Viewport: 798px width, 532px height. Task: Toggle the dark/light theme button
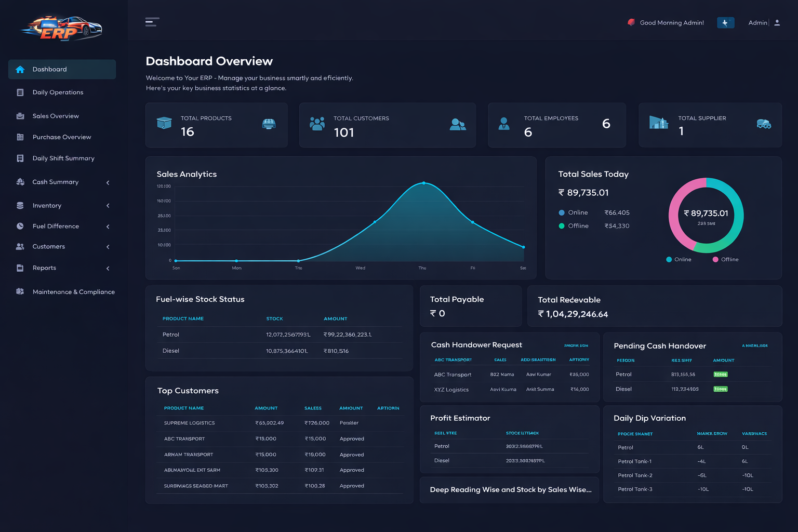(725, 22)
